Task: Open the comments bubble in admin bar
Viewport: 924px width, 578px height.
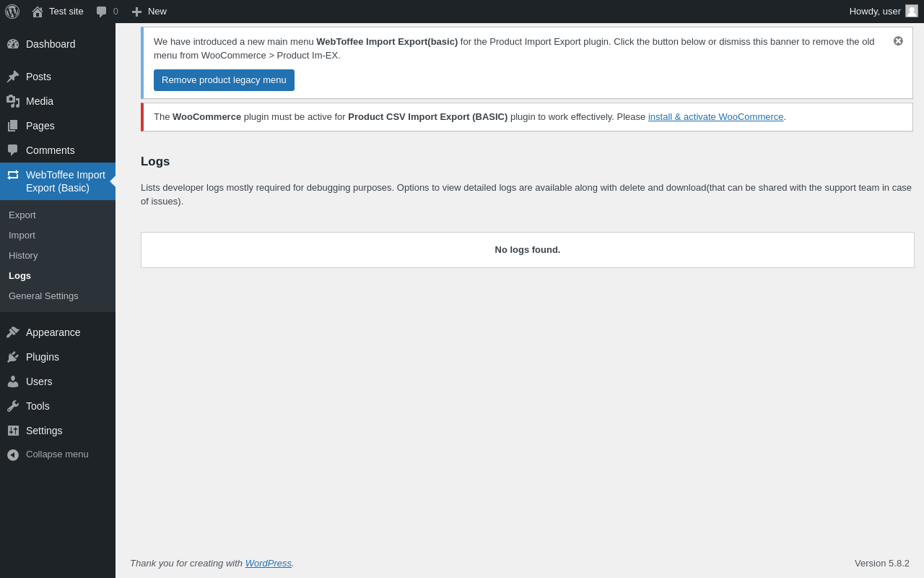Action: coord(102,12)
